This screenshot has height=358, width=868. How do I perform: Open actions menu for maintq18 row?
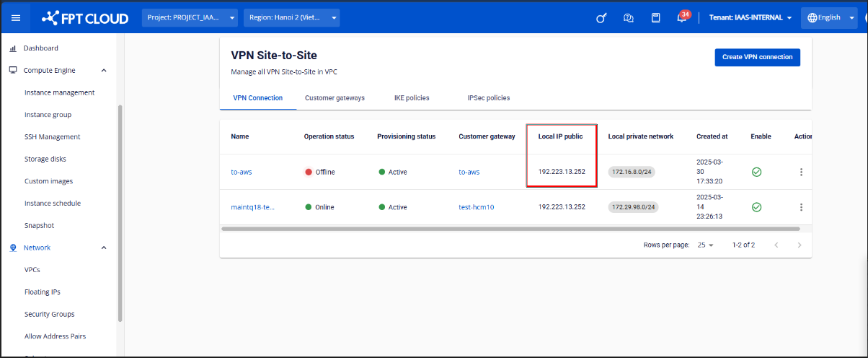(801, 207)
